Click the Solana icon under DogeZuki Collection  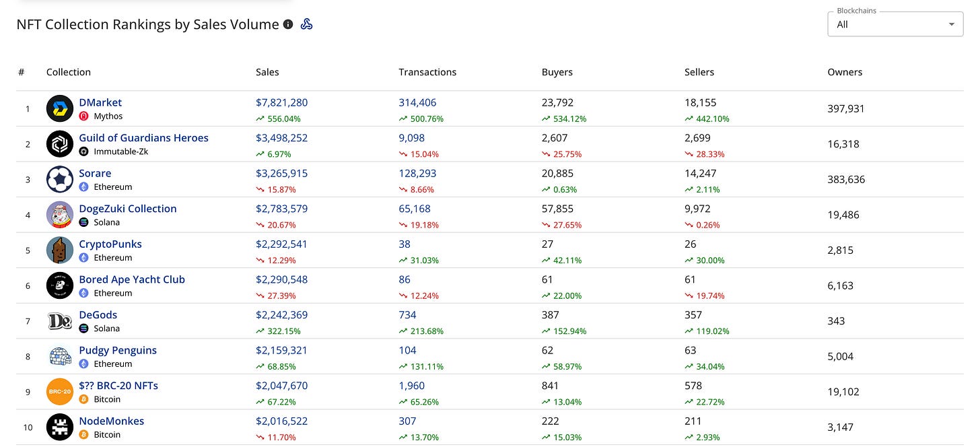coord(84,222)
